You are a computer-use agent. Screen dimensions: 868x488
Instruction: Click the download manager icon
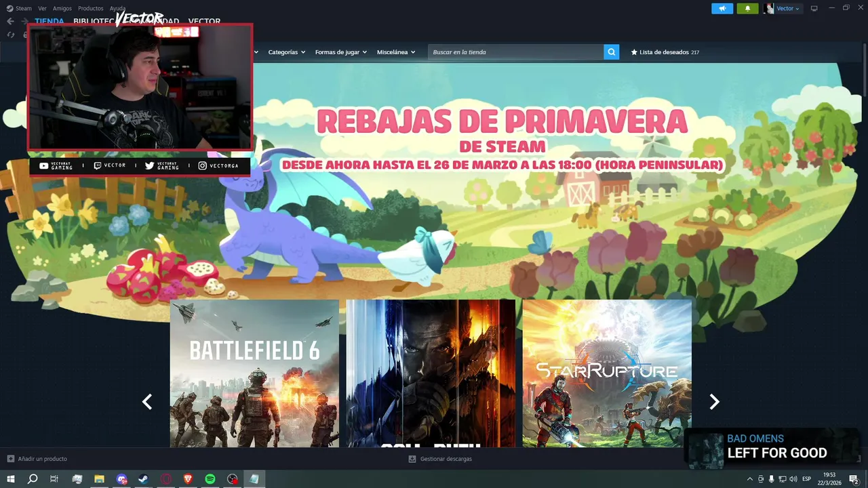point(412,459)
